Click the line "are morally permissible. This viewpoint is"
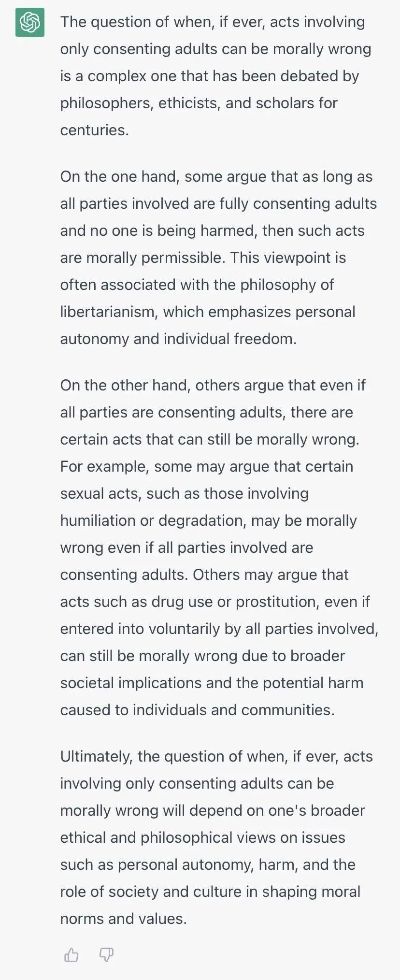The width and height of the screenshot is (400, 980). [203, 258]
